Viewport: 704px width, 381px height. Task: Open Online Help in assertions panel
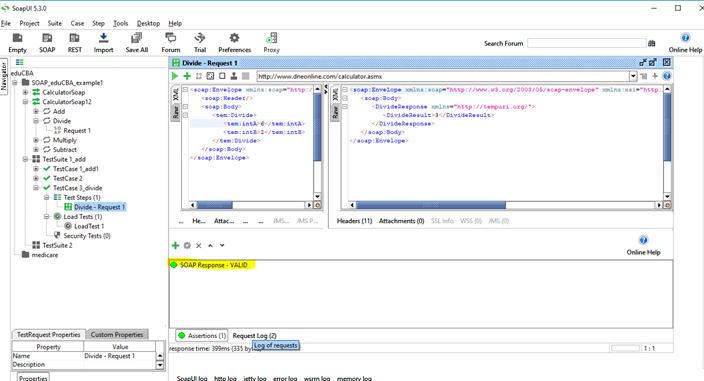tap(643, 245)
